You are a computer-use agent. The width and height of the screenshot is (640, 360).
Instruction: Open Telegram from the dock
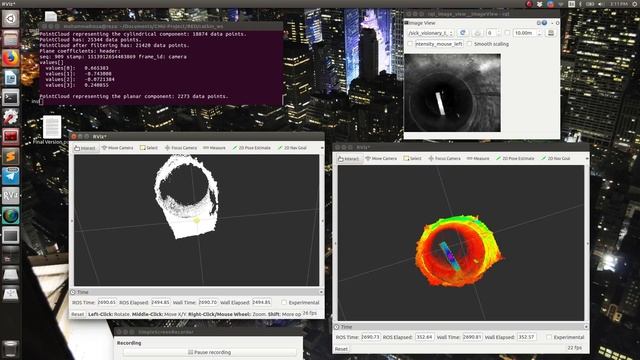tap(11, 176)
